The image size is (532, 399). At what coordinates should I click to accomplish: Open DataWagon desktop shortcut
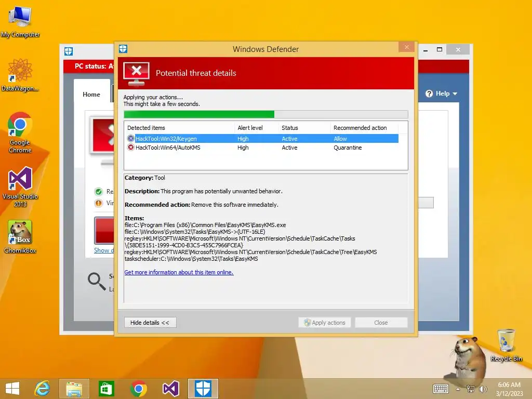coord(20,75)
